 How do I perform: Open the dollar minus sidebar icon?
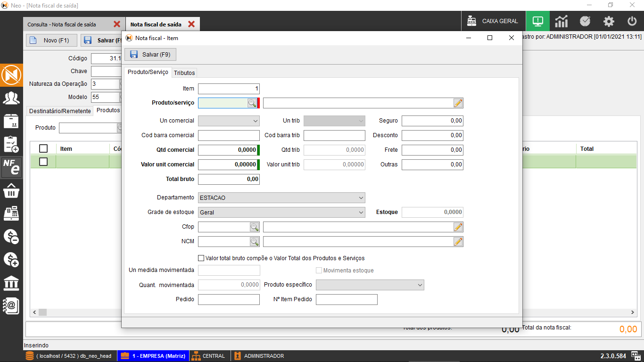click(11, 237)
